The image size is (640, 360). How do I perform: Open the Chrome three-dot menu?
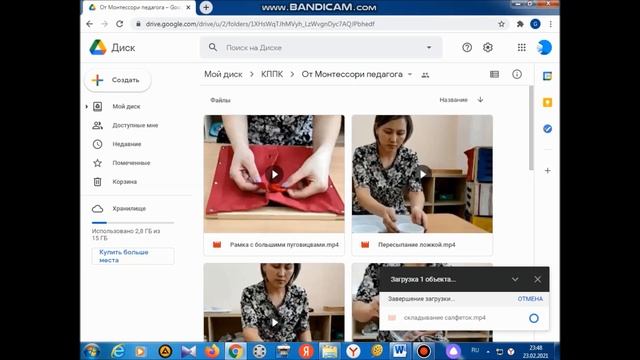coord(551,24)
